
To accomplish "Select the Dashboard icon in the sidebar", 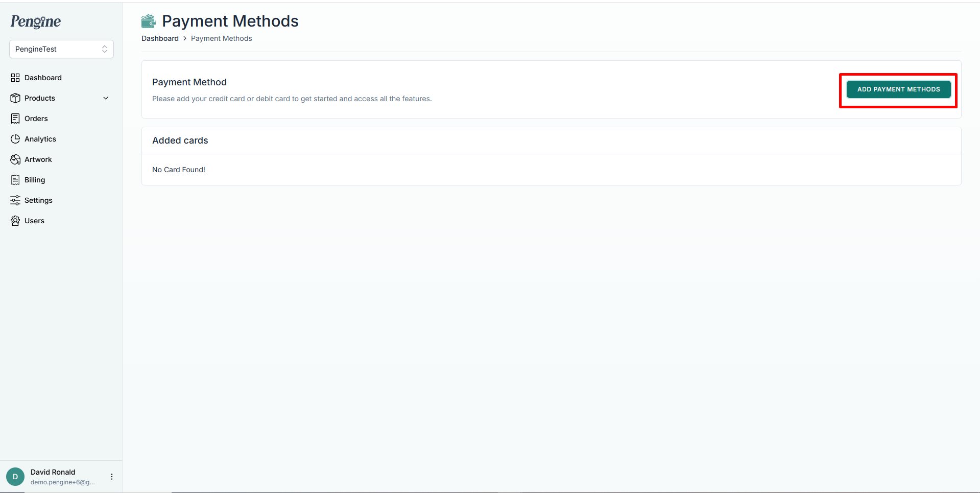I will coord(15,77).
